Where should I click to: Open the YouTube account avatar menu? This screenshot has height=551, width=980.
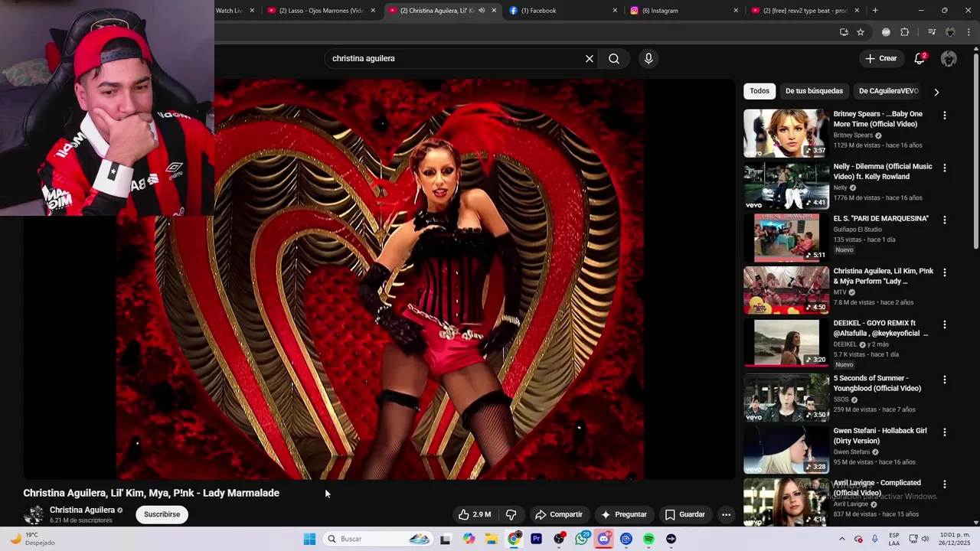(x=949, y=58)
